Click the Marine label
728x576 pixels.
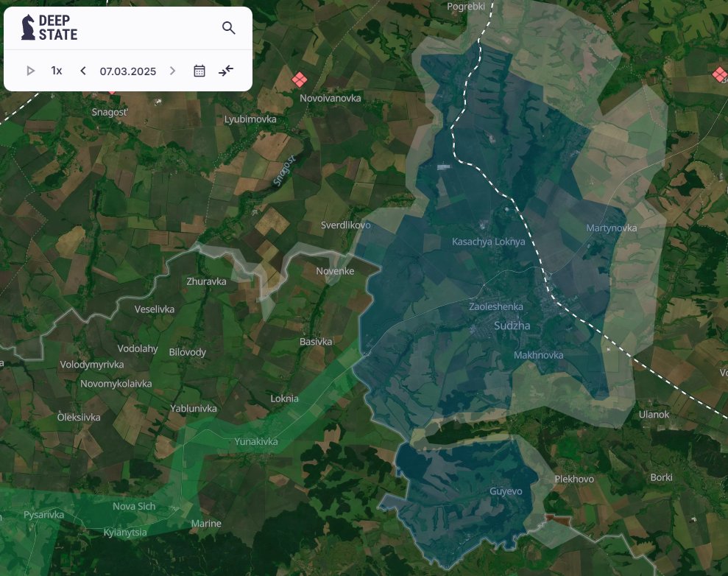tap(205, 524)
